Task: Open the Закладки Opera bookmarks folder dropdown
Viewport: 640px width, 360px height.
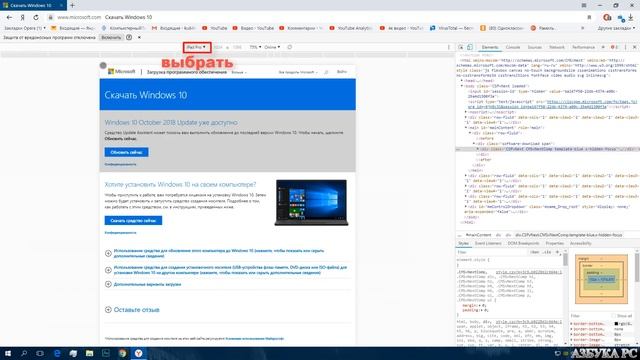Action: tap(24, 28)
